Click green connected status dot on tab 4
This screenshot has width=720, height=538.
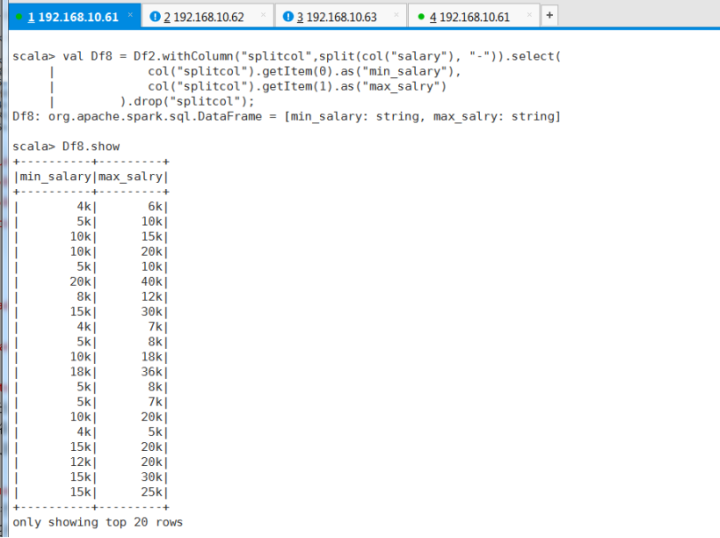tap(421, 17)
